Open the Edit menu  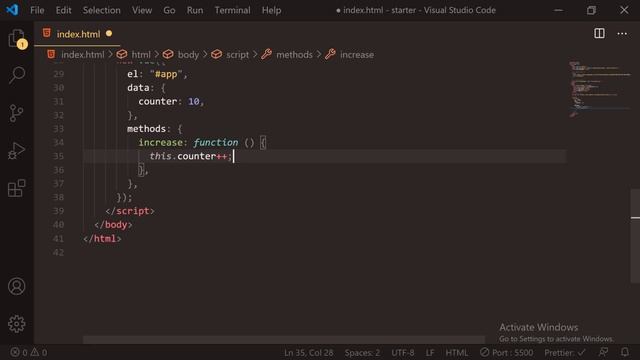(63, 10)
